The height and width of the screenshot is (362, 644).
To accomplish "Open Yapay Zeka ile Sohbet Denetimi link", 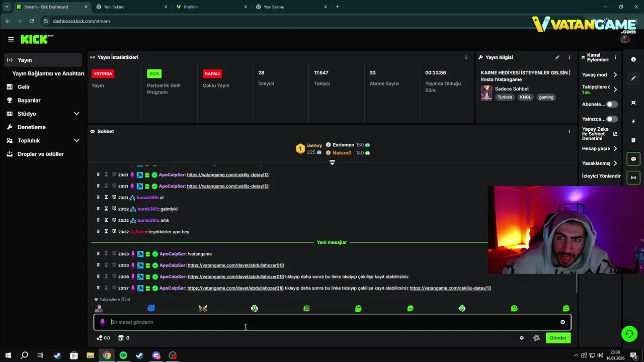I will [600, 134].
